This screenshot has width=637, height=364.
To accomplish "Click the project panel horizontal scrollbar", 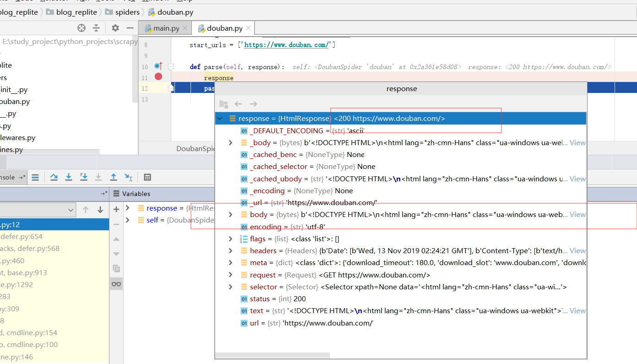I will (x=49, y=152).
